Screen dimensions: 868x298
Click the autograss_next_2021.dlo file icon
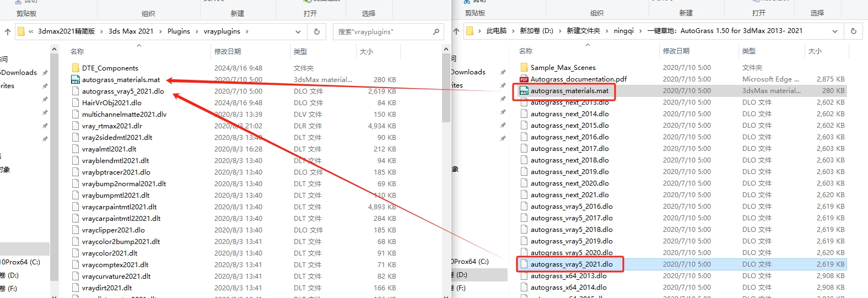tap(524, 194)
